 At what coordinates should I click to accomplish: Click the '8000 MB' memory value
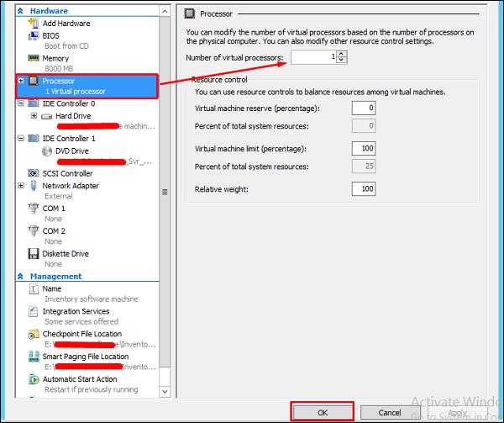pyautogui.click(x=59, y=68)
